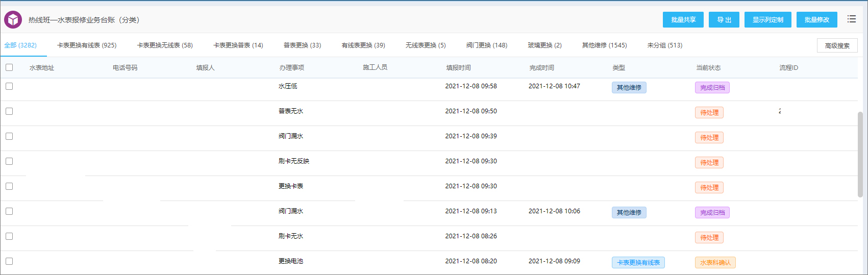The width and height of the screenshot is (868, 275).
Task: Select the 普表无水 row checkbox
Action: click(9, 111)
